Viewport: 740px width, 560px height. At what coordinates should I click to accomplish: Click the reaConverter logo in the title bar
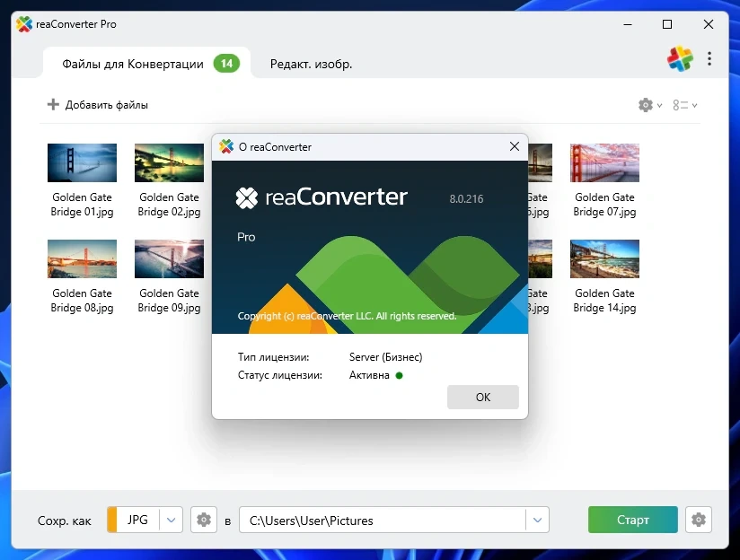click(24, 24)
